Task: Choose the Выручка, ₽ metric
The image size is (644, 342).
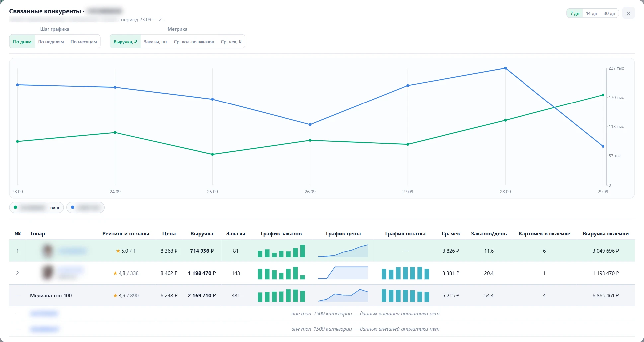Action: coord(125,42)
